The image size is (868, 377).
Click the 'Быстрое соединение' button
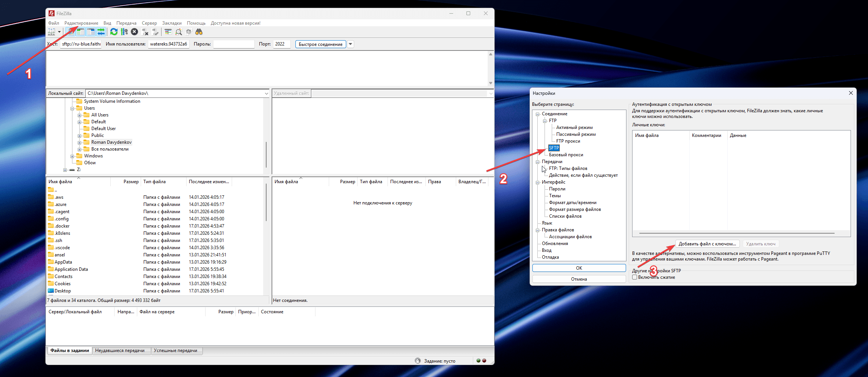[x=320, y=44]
